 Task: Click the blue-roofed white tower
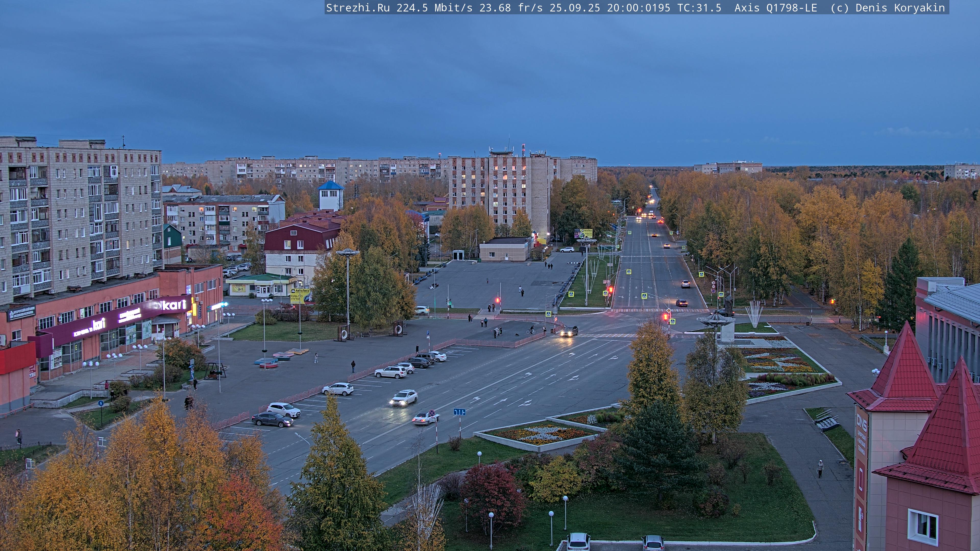tap(330, 196)
